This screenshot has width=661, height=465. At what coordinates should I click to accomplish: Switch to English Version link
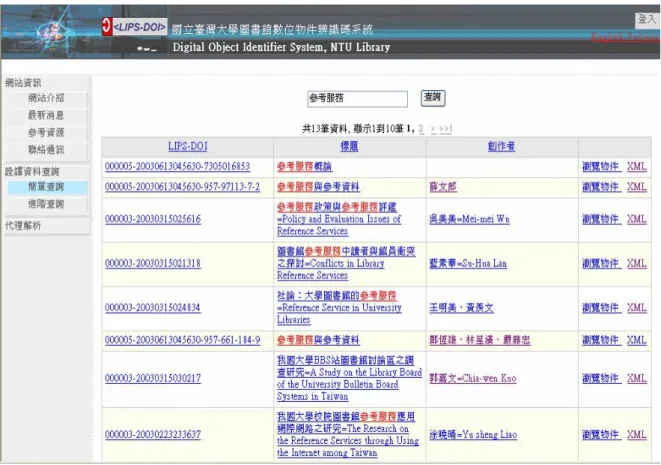click(625, 37)
